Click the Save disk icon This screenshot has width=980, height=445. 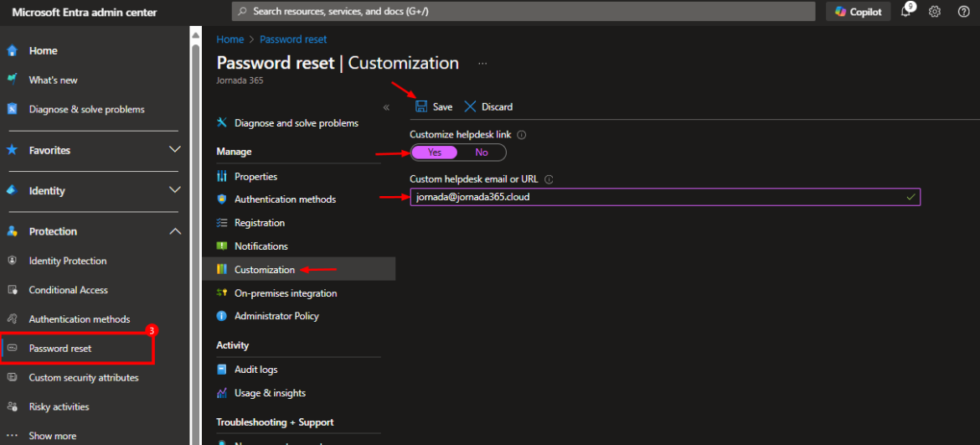tap(421, 106)
